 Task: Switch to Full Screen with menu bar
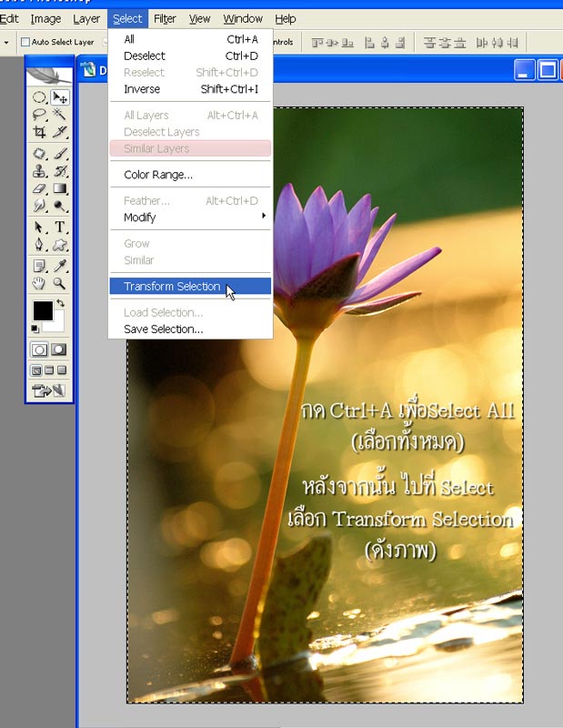(49, 370)
